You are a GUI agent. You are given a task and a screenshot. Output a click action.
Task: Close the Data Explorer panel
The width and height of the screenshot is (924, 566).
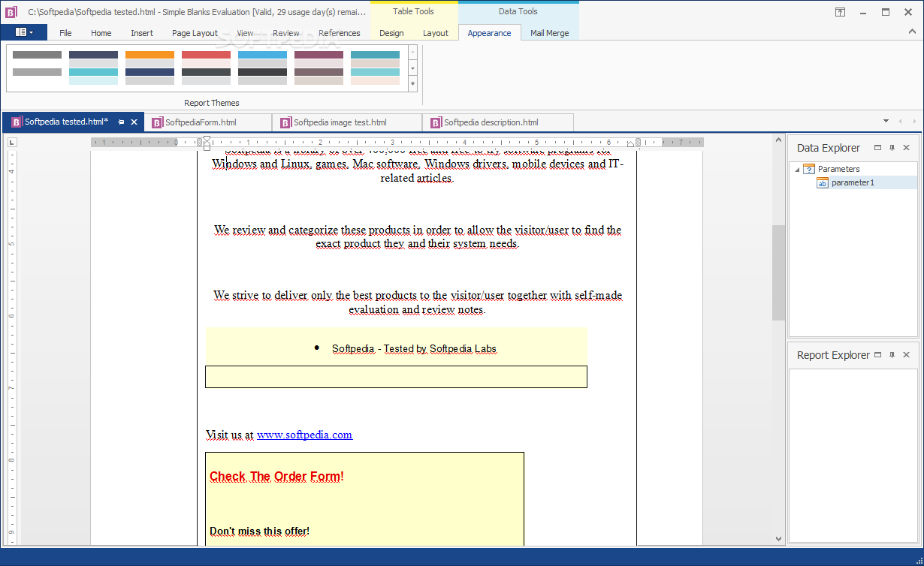pos(906,148)
